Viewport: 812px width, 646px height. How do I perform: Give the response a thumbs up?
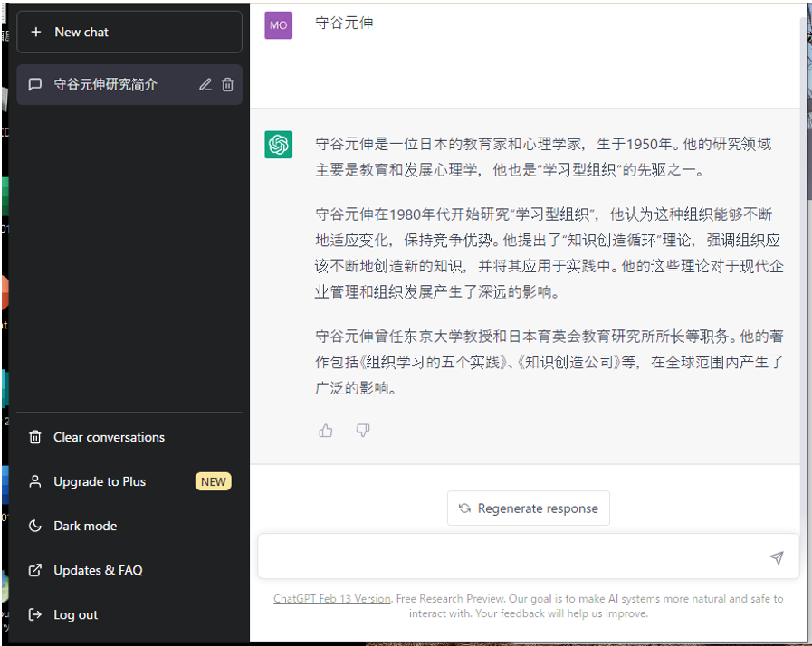(326, 431)
